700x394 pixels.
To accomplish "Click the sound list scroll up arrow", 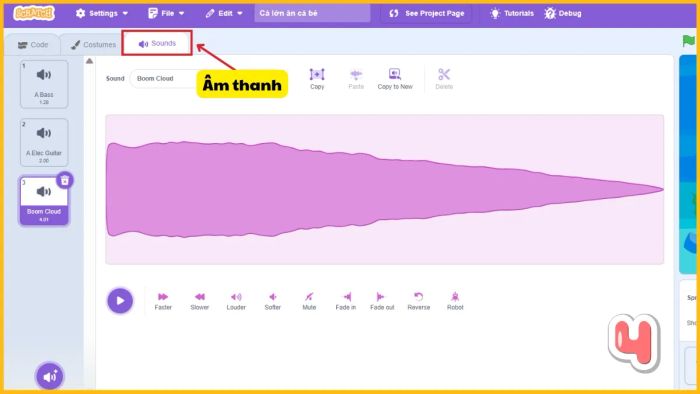I will pos(89,61).
